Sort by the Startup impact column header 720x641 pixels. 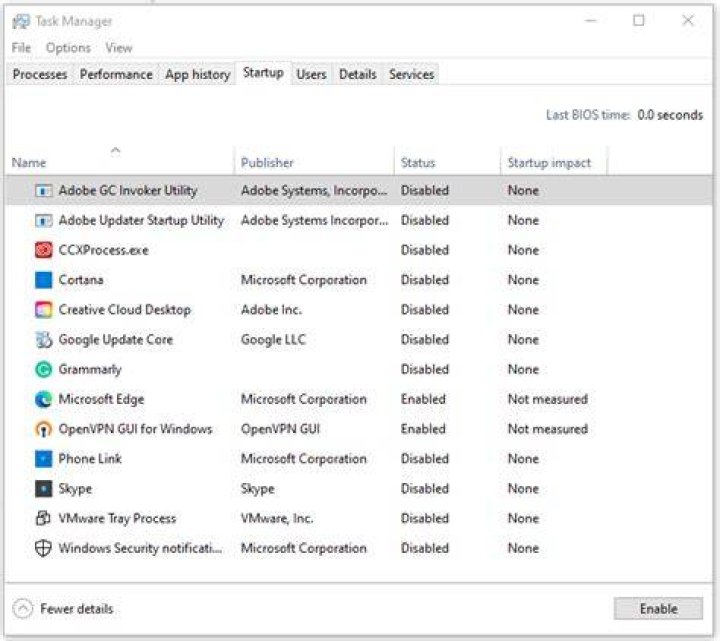pyautogui.click(x=554, y=161)
